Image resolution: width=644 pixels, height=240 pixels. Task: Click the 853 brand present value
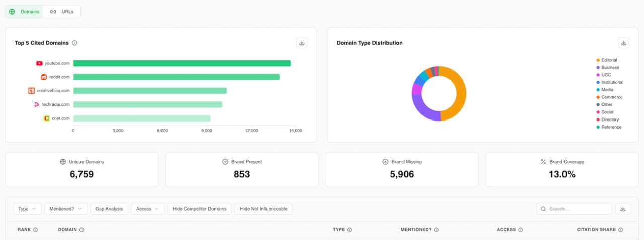coord(242,174)
